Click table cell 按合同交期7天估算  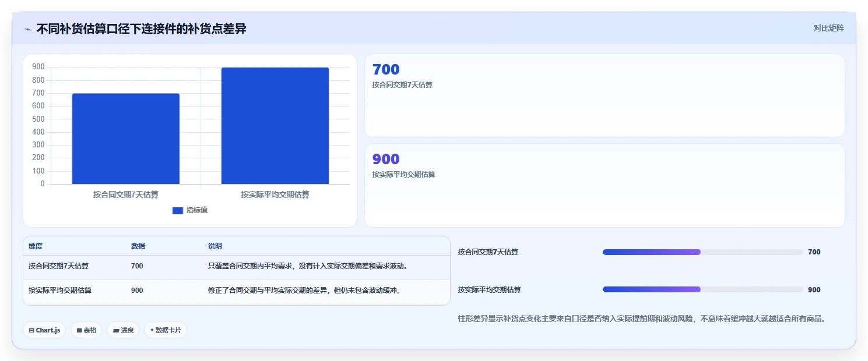tap(59, 266)
